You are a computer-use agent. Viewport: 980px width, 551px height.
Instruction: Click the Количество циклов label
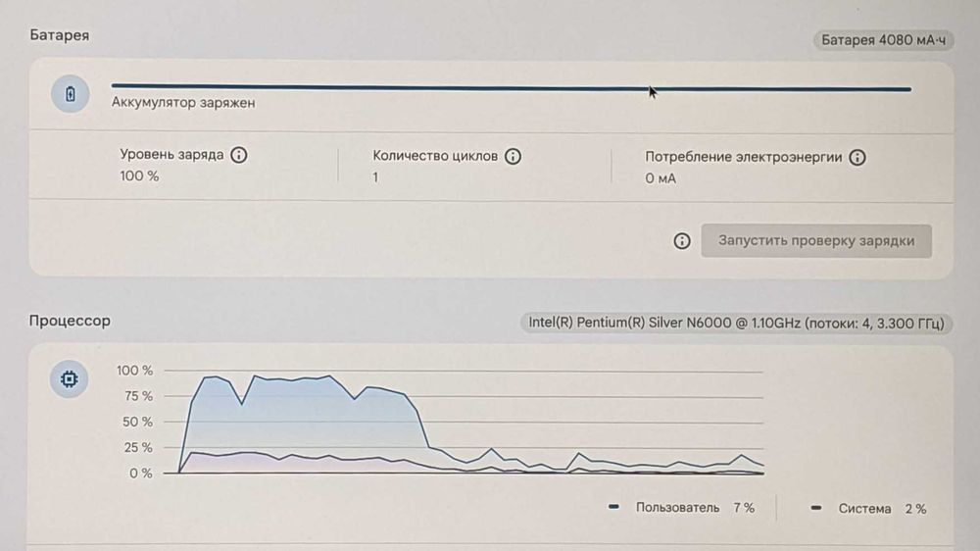(x=435, y=156)
